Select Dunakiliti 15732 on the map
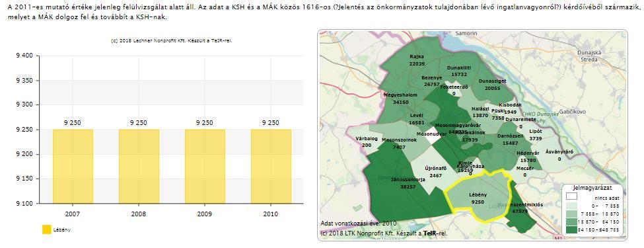The height and width of the screenshot is (248, 644). point(458,71)
